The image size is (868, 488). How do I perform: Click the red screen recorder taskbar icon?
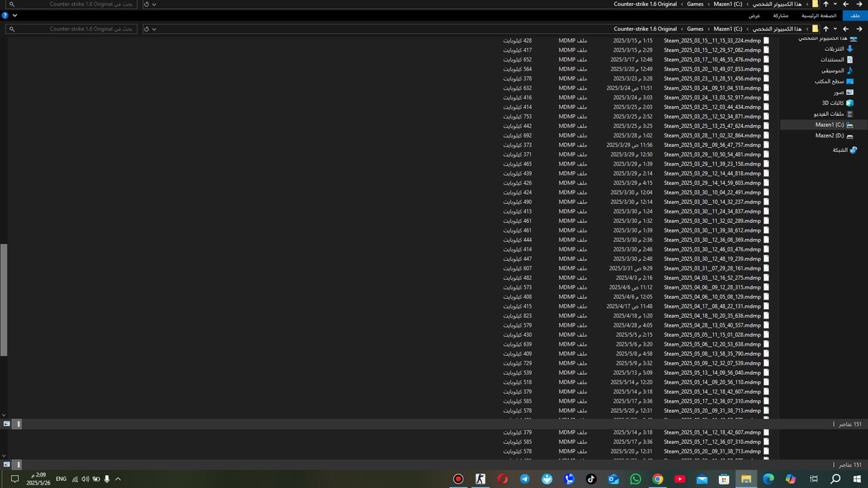click(x=458, y=479)
